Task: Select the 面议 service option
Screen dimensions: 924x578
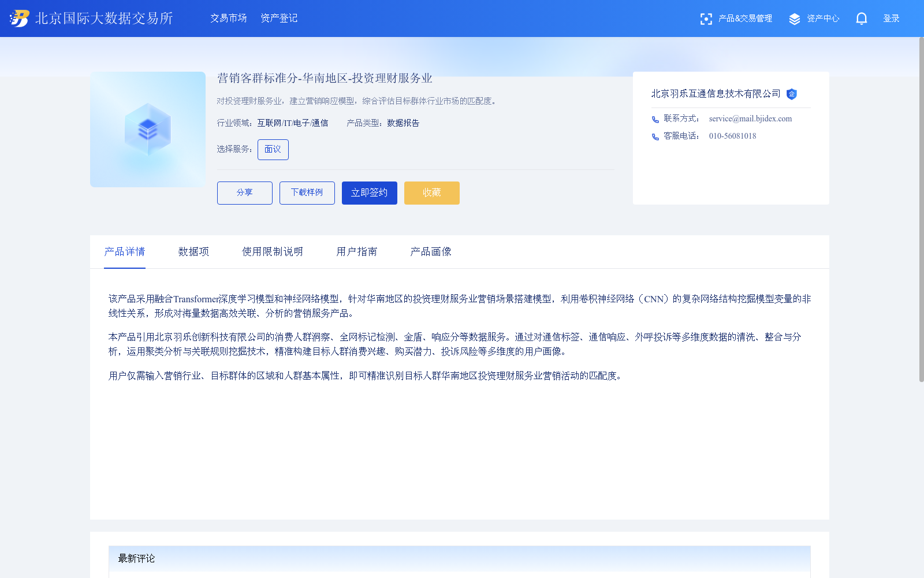Action: [x=273, y=150]
